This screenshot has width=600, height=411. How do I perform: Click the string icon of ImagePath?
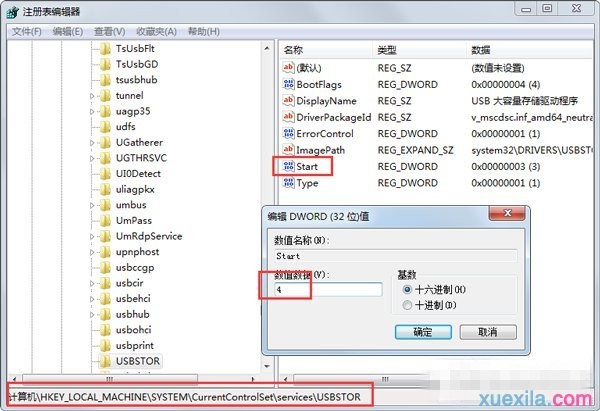[x=288, y=150]
